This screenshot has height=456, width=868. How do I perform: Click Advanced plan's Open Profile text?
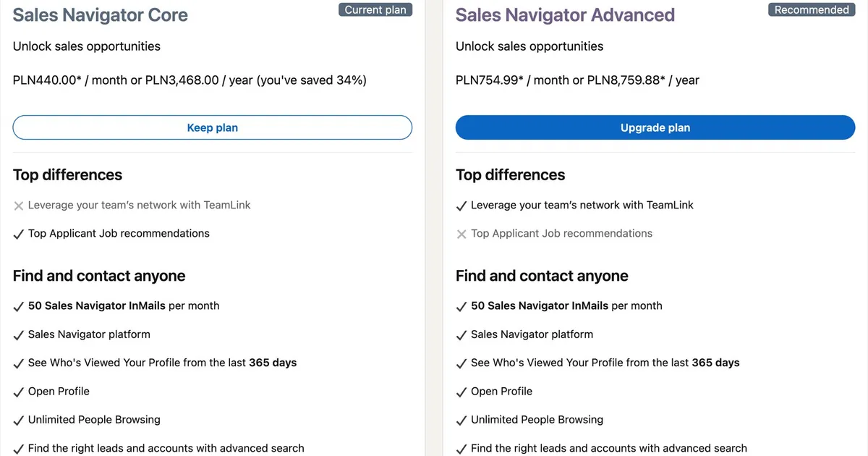pos(501,391)
